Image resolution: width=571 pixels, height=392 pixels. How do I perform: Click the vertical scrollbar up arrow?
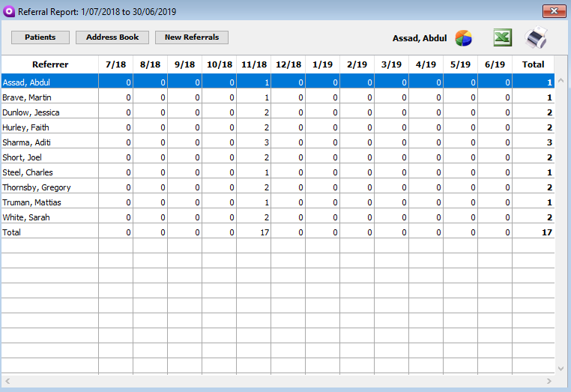[561, 79]
